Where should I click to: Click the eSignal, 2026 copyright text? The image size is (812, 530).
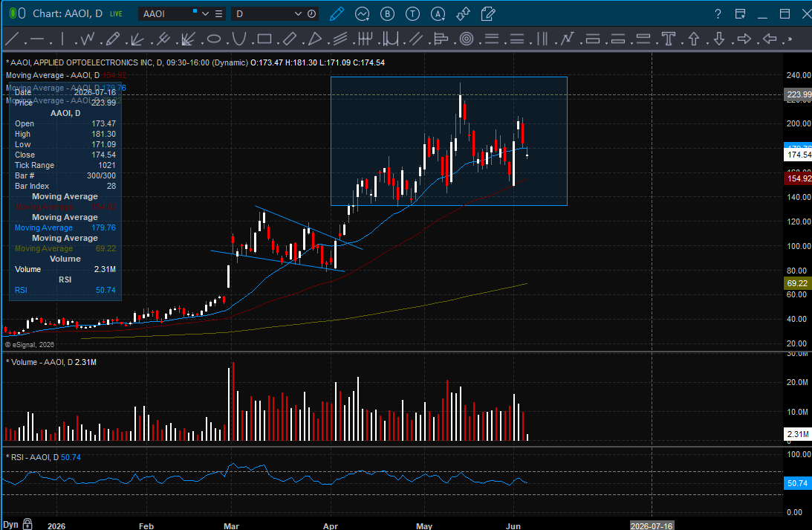click(x=30, y=344)
